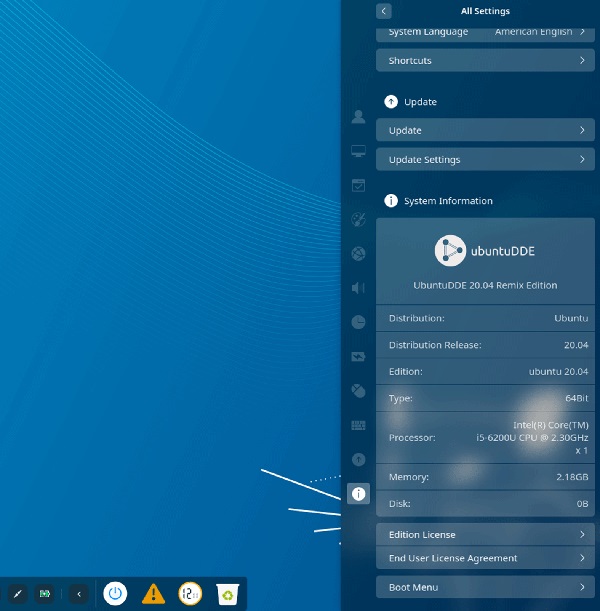Viewport: 600px width, 611px height.
Task: Open the trash bin in the dock
Action: tap(228, 593)
